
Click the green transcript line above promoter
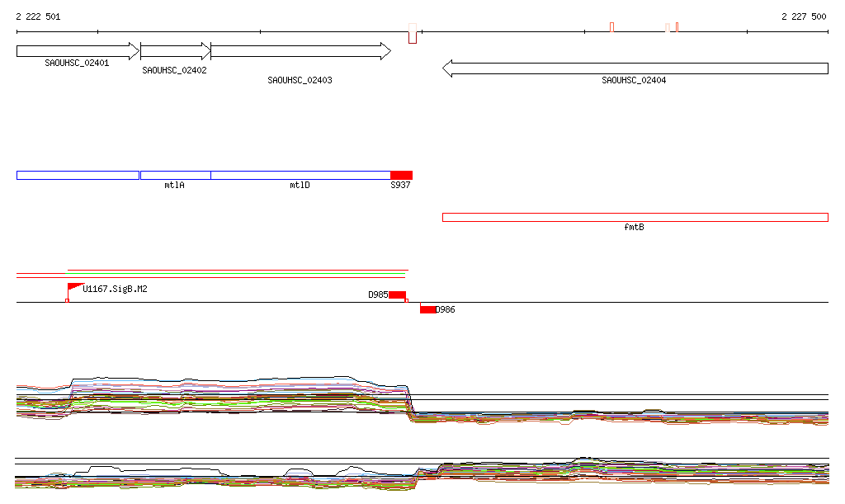pos(235,274)
